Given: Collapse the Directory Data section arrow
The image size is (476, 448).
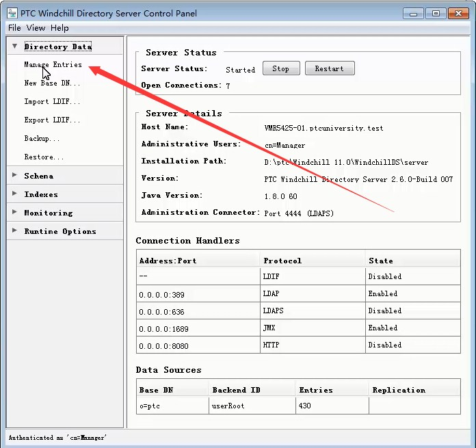Looking at the screenshot, I should 14,46.
